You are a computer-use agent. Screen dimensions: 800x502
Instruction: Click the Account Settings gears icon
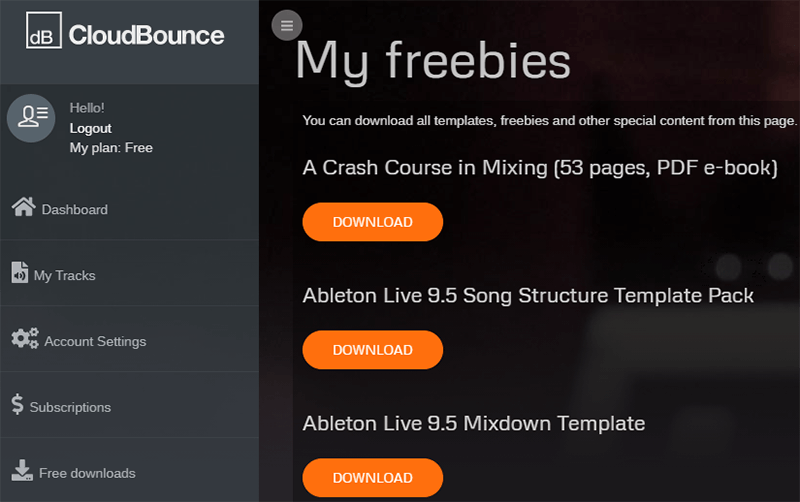[x=25, y=338]
